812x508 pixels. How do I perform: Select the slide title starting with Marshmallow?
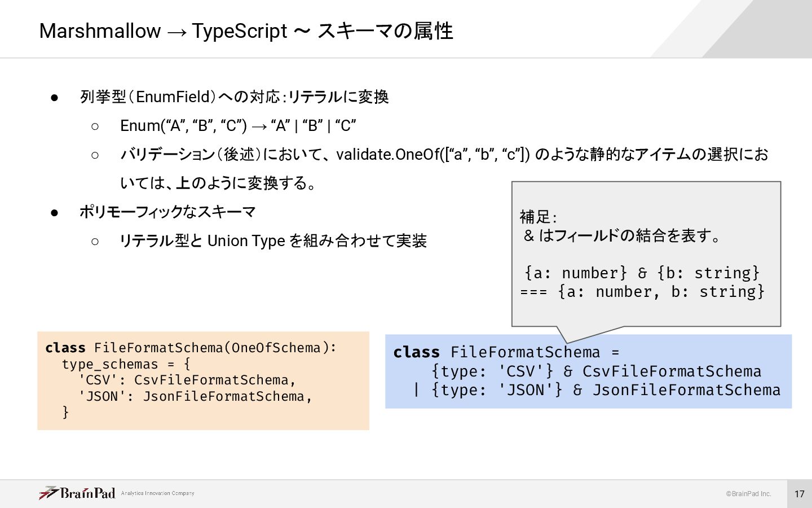pyautogui.click(x=246, y=31)
